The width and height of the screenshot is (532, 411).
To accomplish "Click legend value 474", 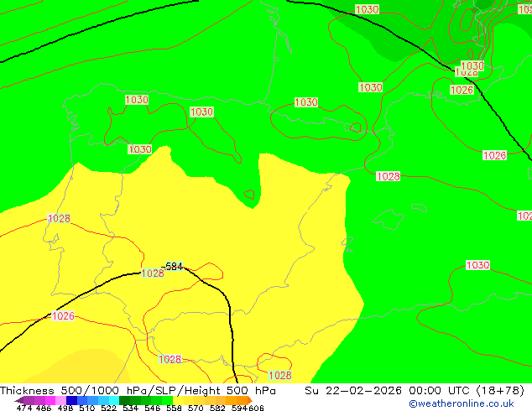I will [24, 408].
